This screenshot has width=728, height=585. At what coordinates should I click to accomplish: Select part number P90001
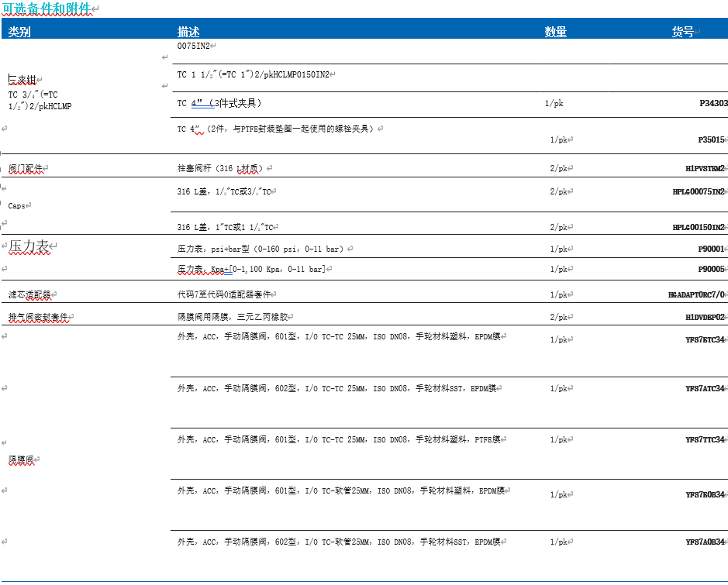710,249
